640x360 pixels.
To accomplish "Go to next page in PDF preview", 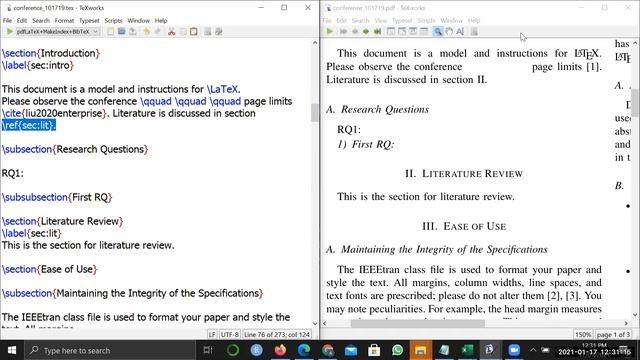I will point(366,31).
